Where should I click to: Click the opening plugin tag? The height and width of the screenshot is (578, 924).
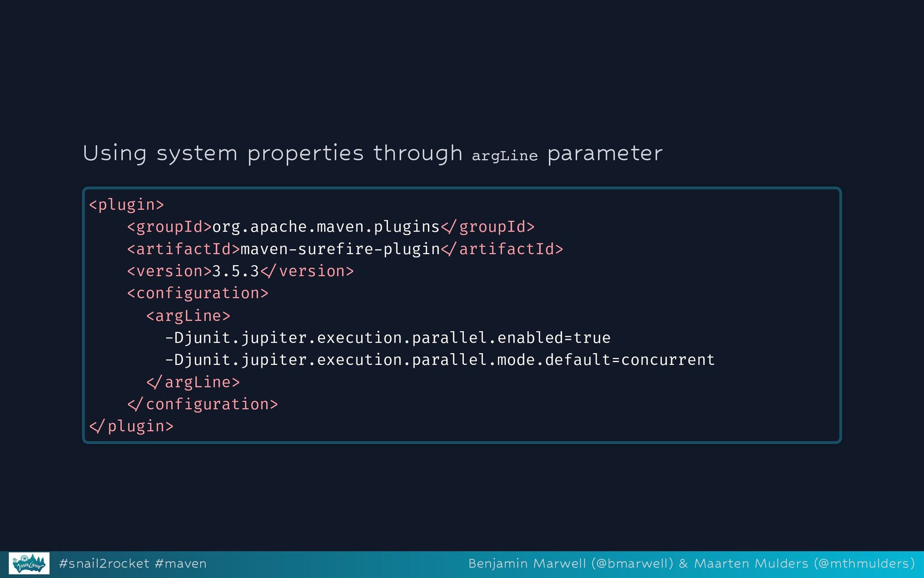(x=127, y=205)
